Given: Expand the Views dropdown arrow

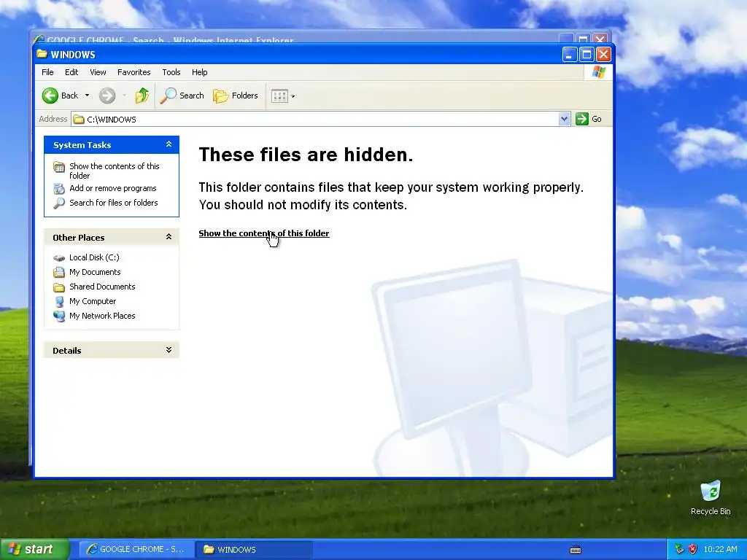Looking at the screenshot, I should [x=293, y=96].
